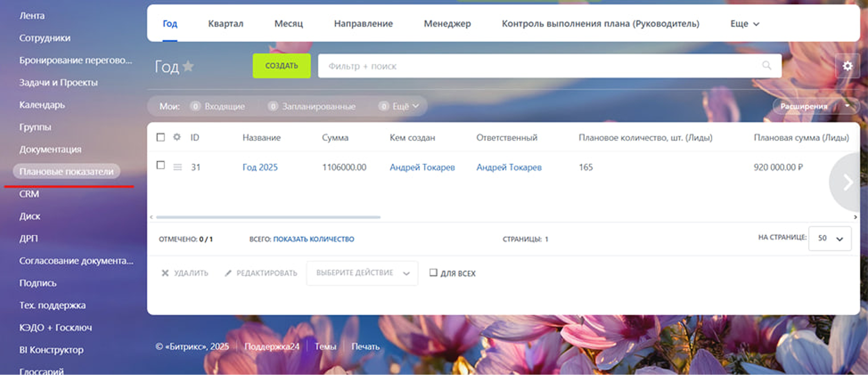Open the per-page count dropdown showing 50
This screenshot has height=375, width=868.
(830, 238)
